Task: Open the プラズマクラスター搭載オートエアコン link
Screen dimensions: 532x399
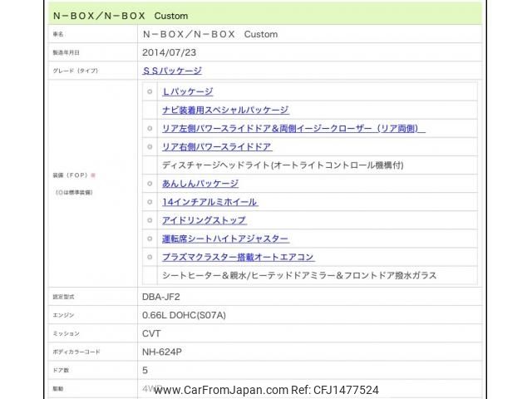Action: [239, 257]
